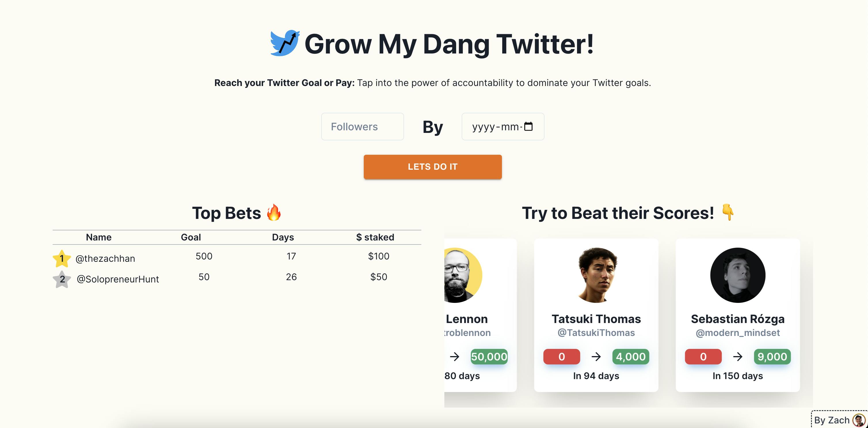Click Zach's small avatar in corner
Viewport: 868px width, 428px height.
tap(859, 420)
